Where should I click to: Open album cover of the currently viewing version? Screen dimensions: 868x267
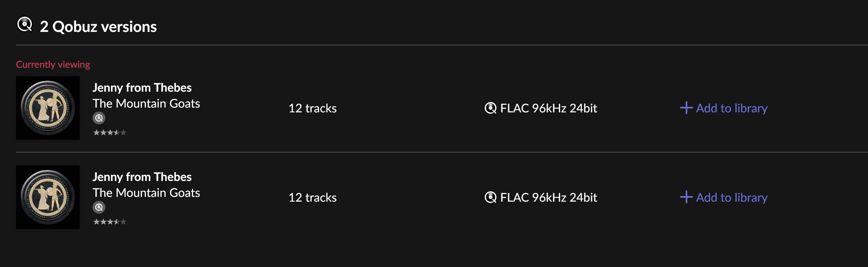(48, 108)
